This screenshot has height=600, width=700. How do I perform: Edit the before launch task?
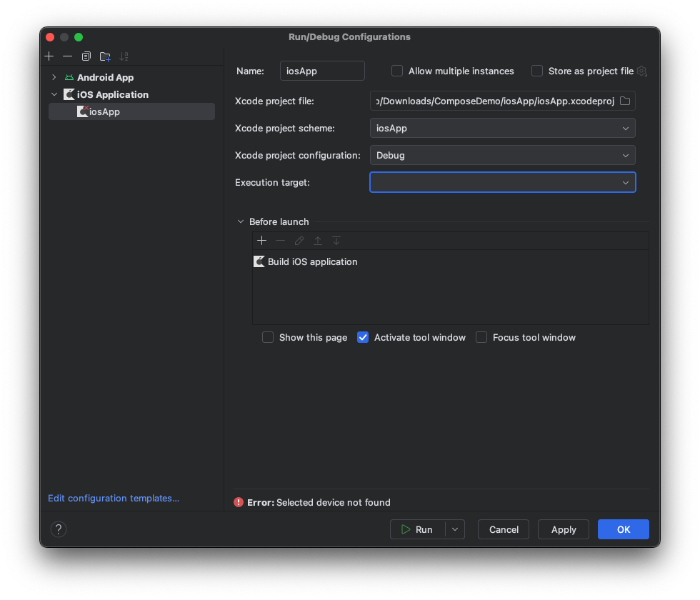coord(299,241)
